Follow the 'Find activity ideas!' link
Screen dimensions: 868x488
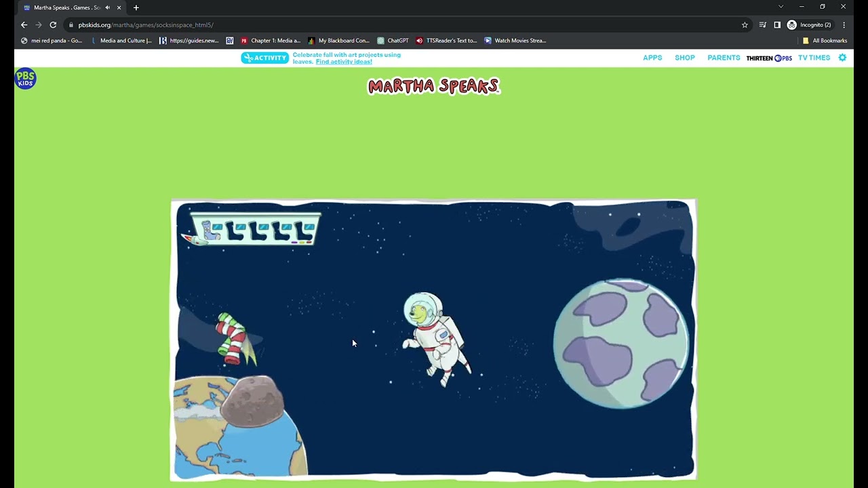(x=344, y=62)
